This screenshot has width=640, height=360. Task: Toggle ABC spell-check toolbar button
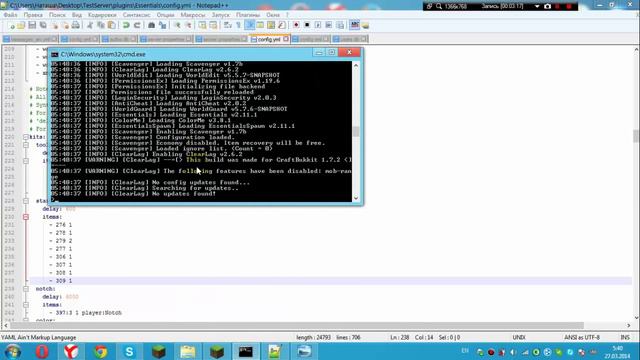pos(355,25)
